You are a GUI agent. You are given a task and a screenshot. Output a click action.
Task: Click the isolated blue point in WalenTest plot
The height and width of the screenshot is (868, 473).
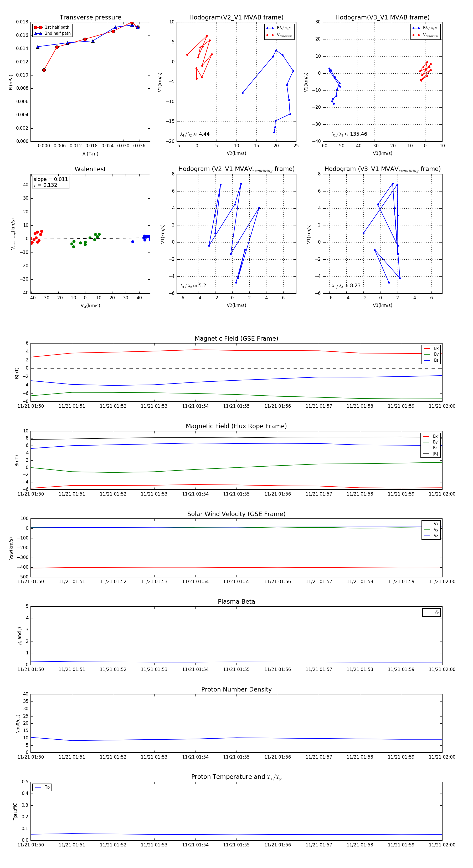tap(133, 242)
